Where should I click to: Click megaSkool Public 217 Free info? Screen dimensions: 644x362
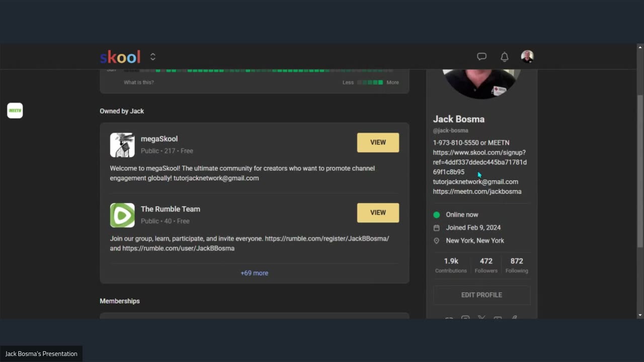[167, 151]
